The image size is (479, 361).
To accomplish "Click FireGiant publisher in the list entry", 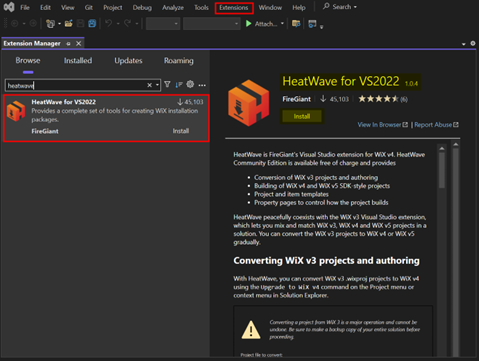I will 45,131.
